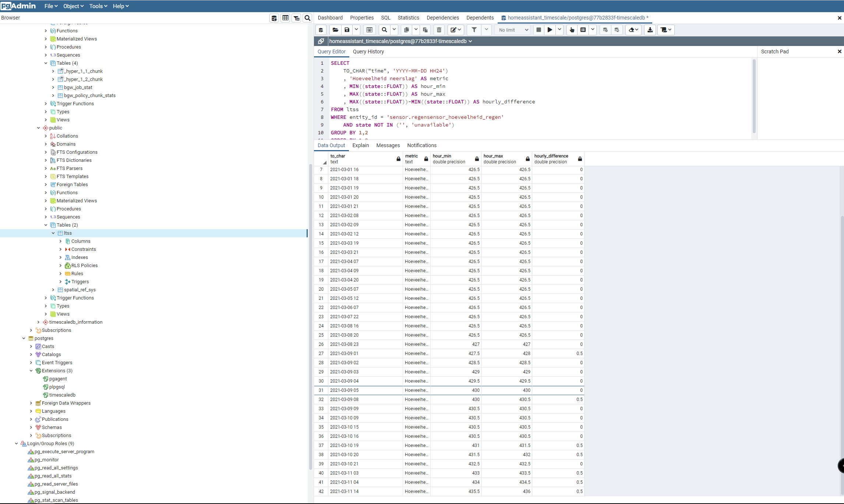Open the Tools menu
Screen dimensions: 844x504
click(98, 6)
